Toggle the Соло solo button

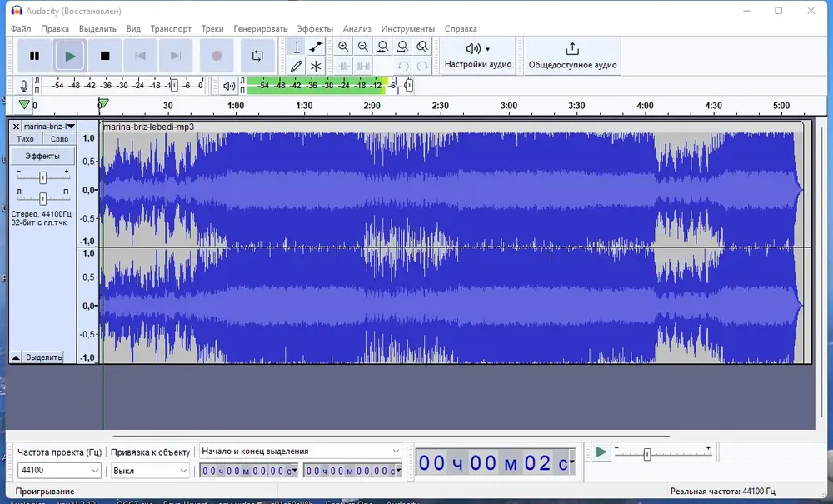tap(59, 139)
